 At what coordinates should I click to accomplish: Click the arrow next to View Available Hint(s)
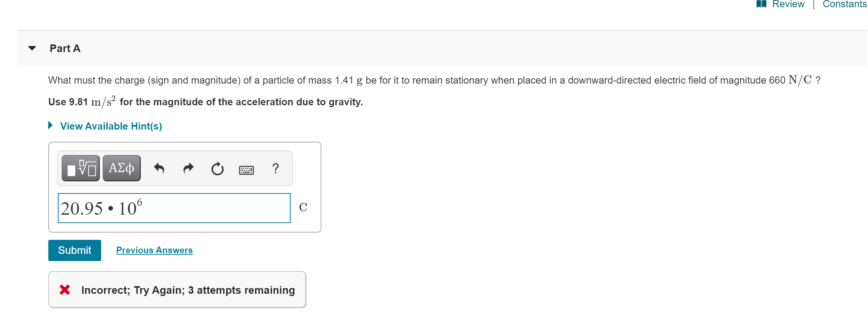tap(51, 125)
